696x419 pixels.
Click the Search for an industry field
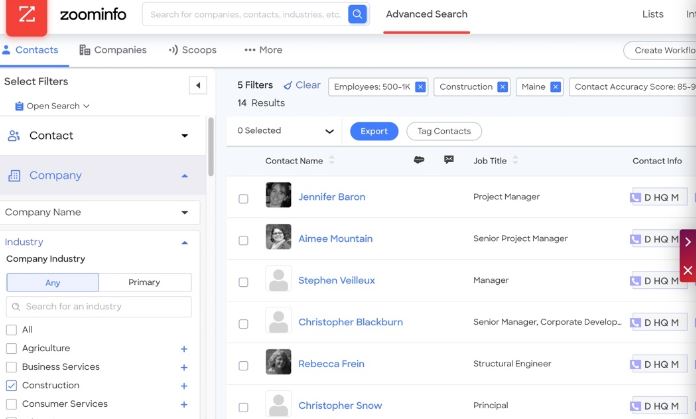coord(99,307)
